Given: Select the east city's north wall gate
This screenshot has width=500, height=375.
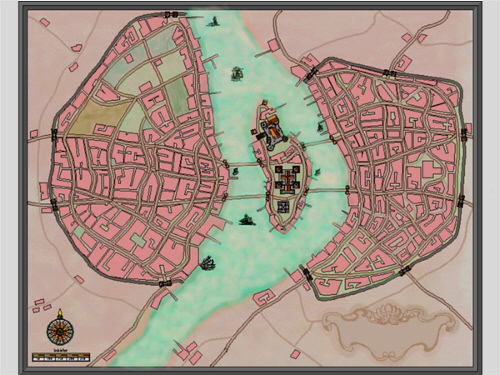Looking at the screenshot, I should [389, 72].
